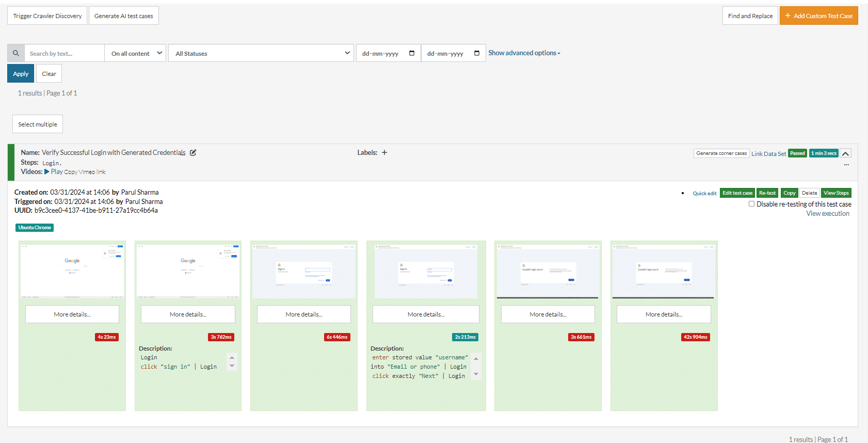Open sixth step Couldn't sign in screenshot
The height and width of the screenshot is (443, 868).
click(x=663, y=272)
